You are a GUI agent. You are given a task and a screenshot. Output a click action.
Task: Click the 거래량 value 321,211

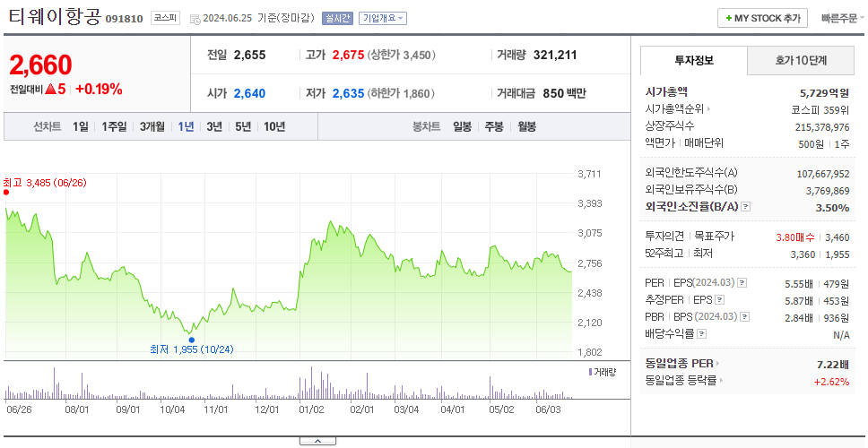click(555, 56)
